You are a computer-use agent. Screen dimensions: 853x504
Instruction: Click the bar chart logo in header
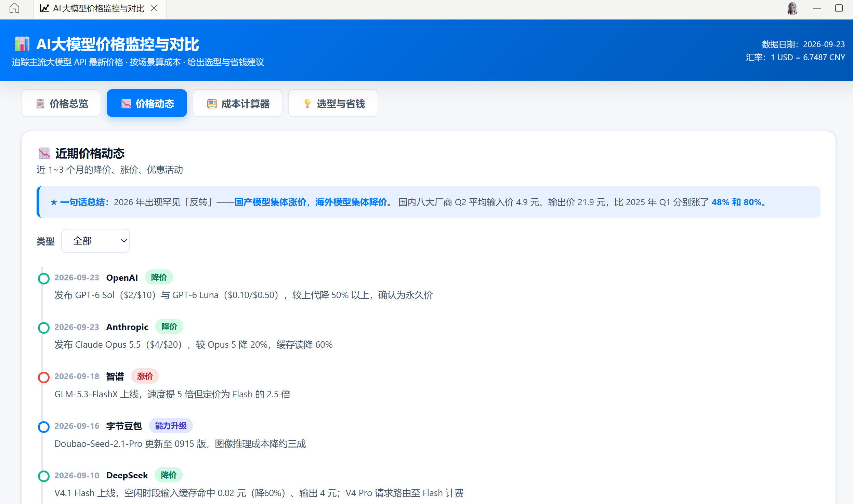point(22,44)
